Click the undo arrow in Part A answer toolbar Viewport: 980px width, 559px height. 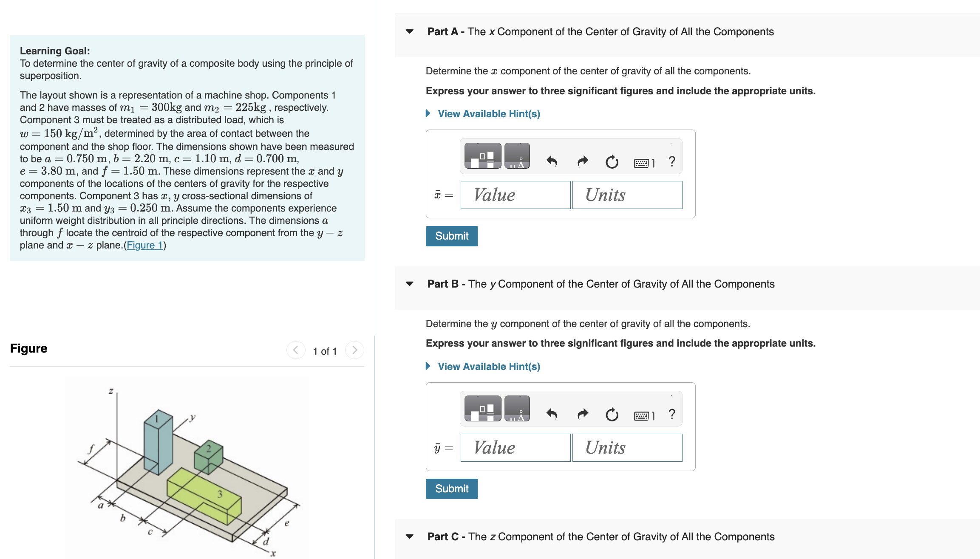(x=552, y=161)
